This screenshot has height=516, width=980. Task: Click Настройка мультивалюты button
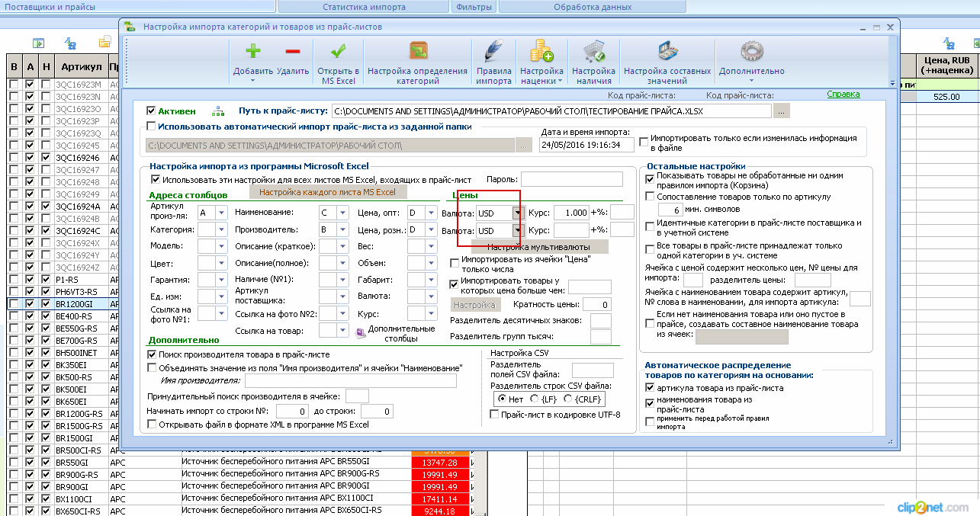[538, 247]
